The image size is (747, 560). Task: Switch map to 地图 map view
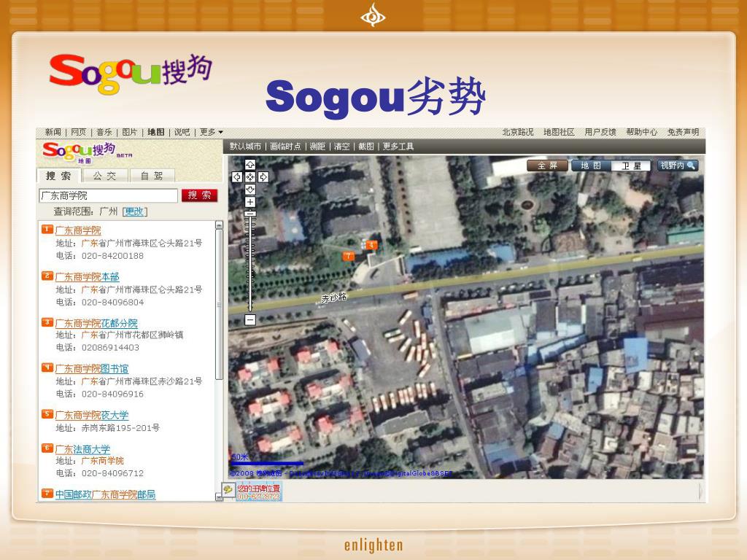coord(591,166)
